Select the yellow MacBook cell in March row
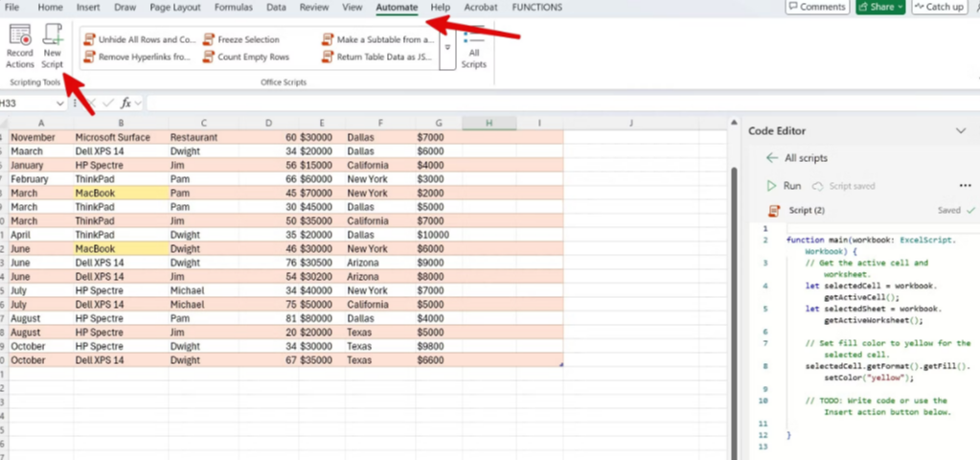This screenshot has height=460, width=980. pyautogui.click(x=121, y=194)
